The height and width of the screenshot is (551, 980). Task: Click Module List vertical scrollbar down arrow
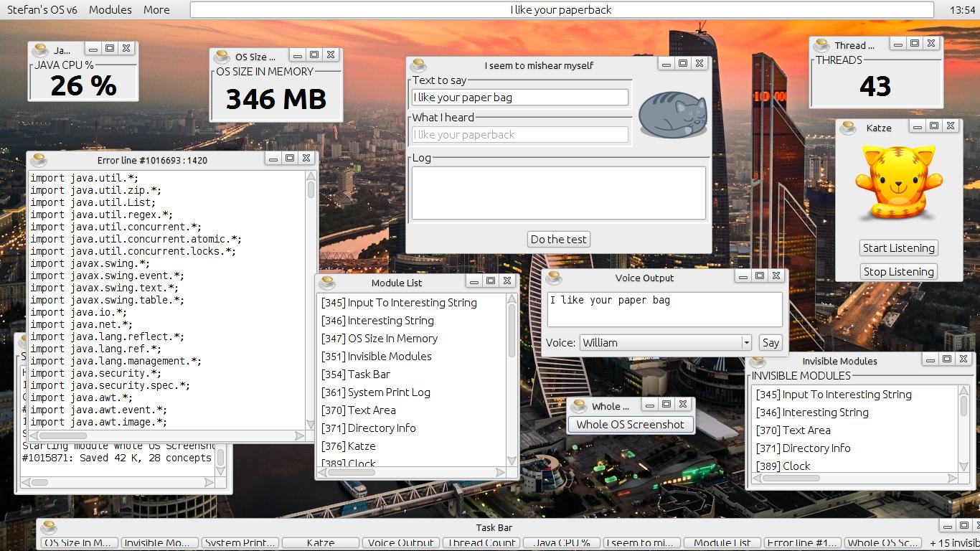pos(512,461)
